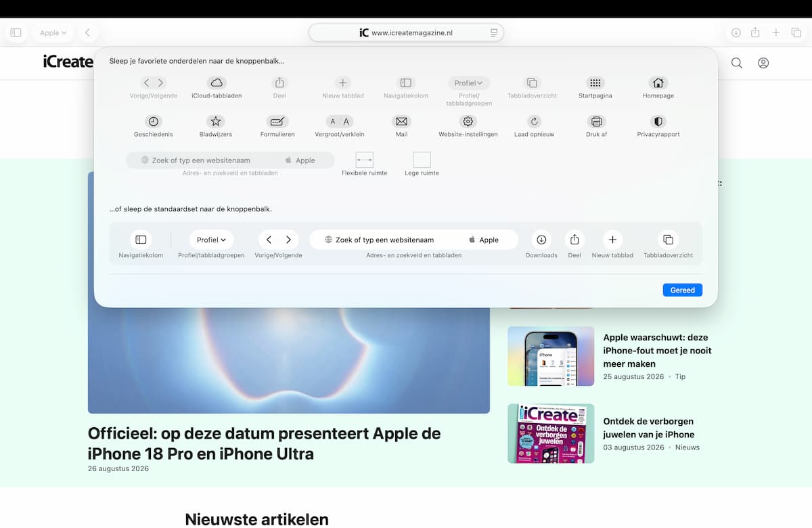This screenshot has width=812, height=528.
Task: Choose the Druk af printer icon
Action: [596, 121]
